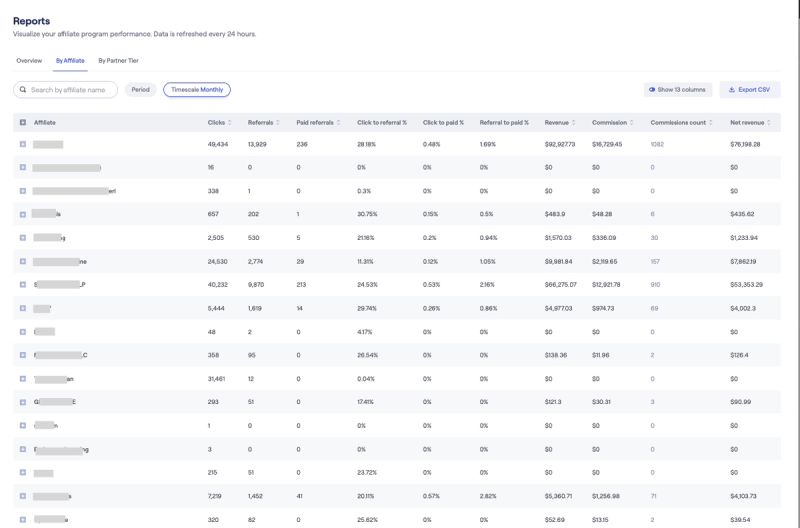Select the row with 338 clicks
This screenshot has width=800, height=528.
point(22,191)
